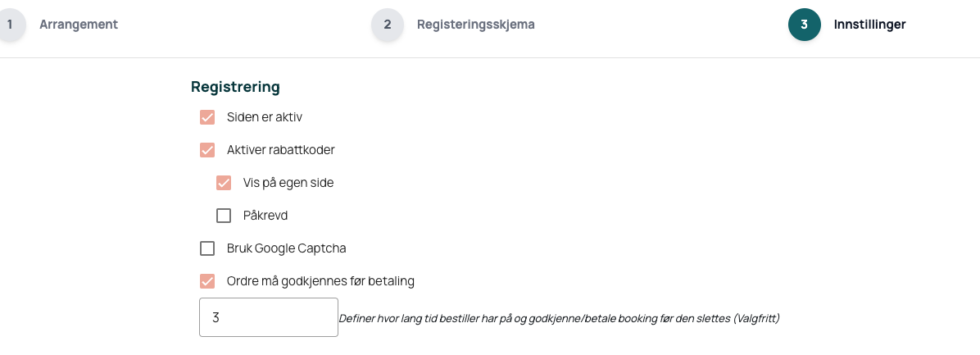The image size is (980, 355).
Task: Open the Registeringsskjema step label
Action: pos(475,25)
